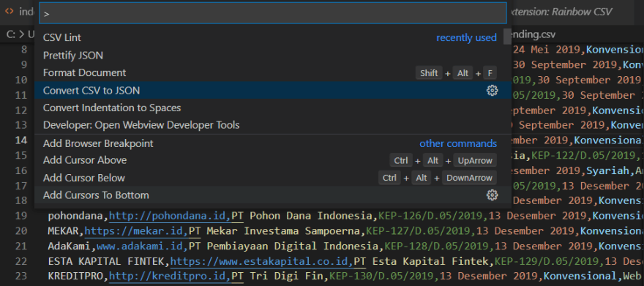The image size is (644, 286).
Task: Click the 'UpArrow' key label for Add Cursor Above
Action: [475, 160]
